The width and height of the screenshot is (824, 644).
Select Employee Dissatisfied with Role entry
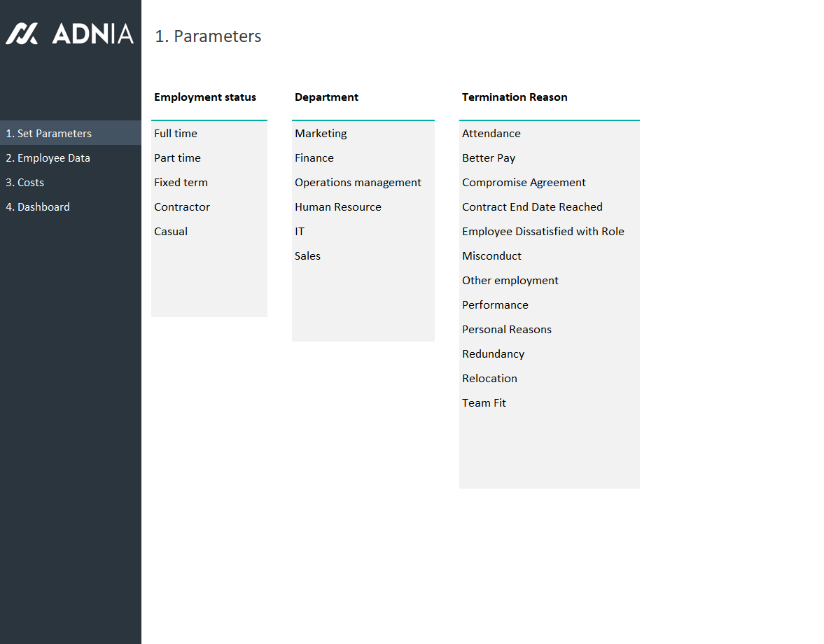pyautogui.click(x=543, y=231)
